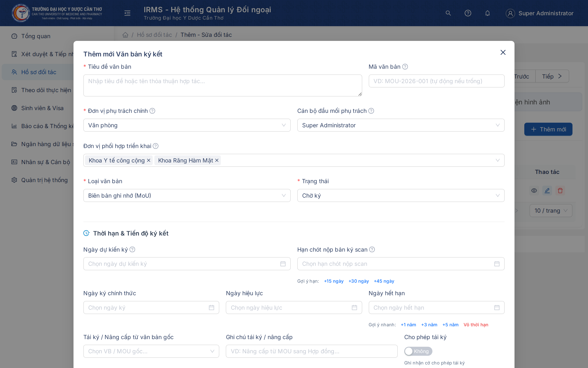Click +1 năm quick expiry suggestion
This screenshot has height=368, width=588.
(408, 325)
